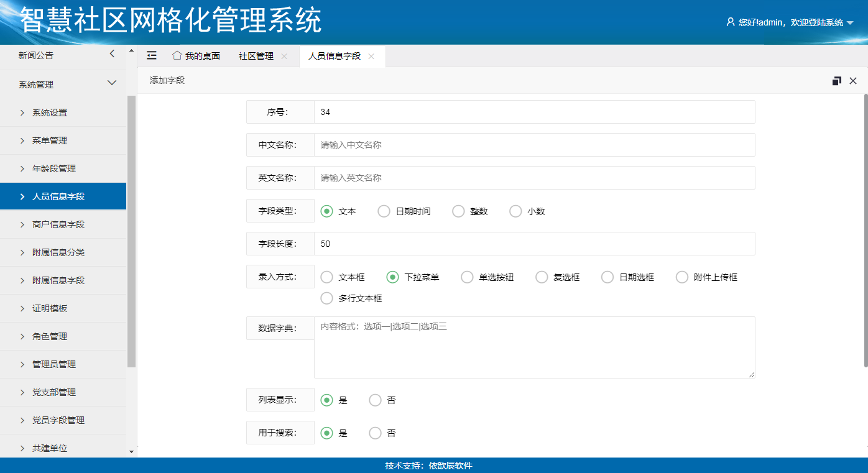The height and width of the screenshot is (473, 868).
Task: Close the 社区管理 tab with its X icon
Action: (284, 56)
